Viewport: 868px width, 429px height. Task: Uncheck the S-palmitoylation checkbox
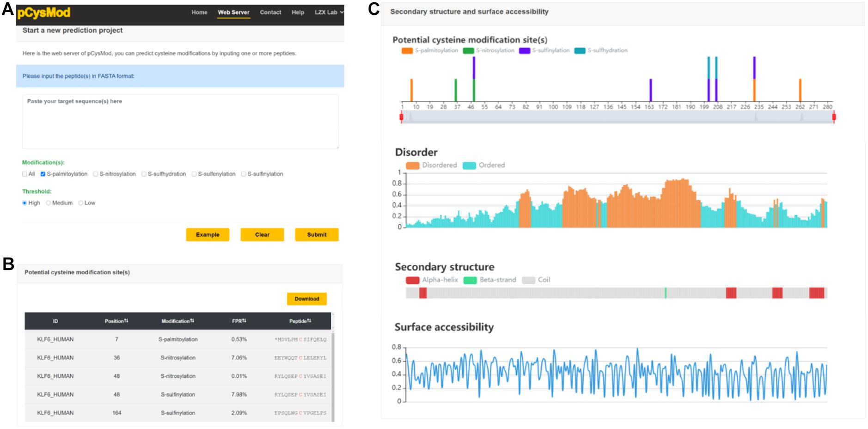[x=43, y=174]
